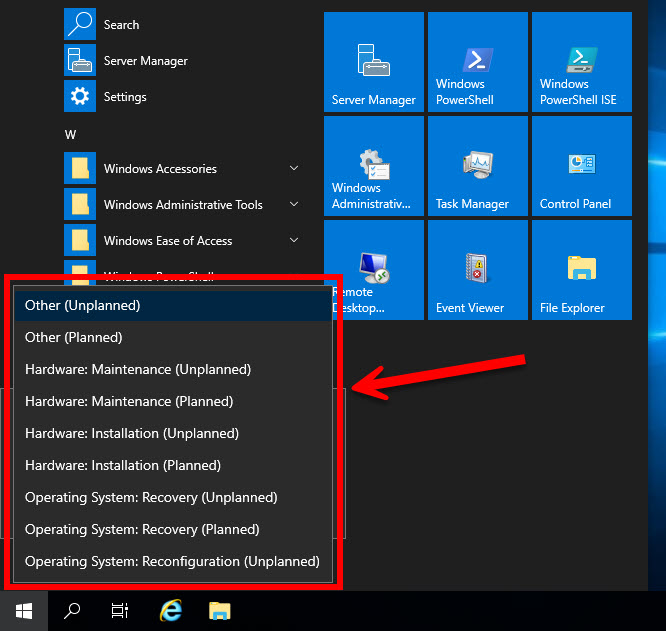Click the taskbar search magnifier
The width and height of the screenshot is (666, 631).
click(72, 611)
